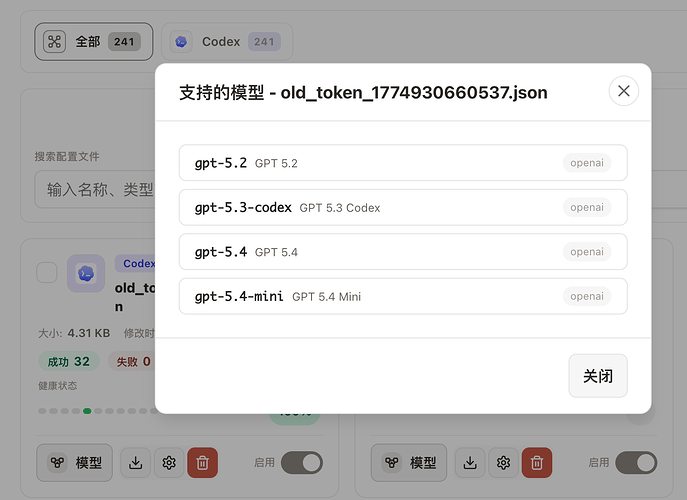Click the Codex logo in the Codex tab
Screen dimensions: 687x500
(181, 42)
